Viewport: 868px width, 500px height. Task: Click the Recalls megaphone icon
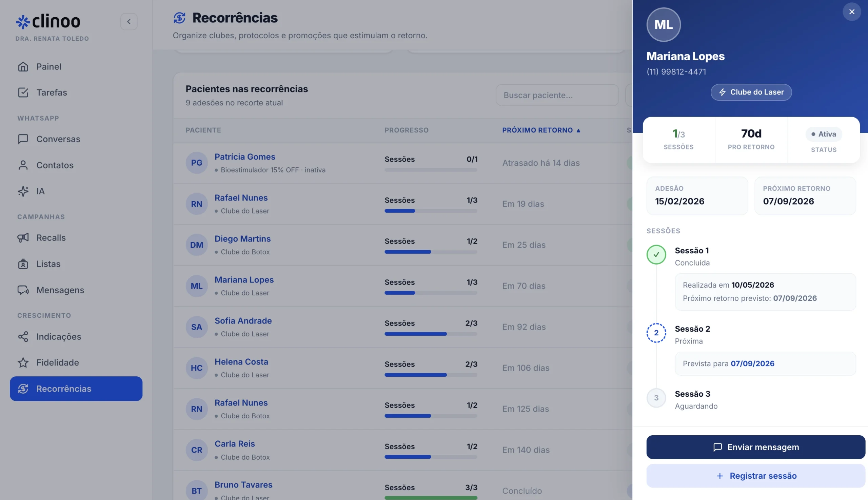click(23, 238)
